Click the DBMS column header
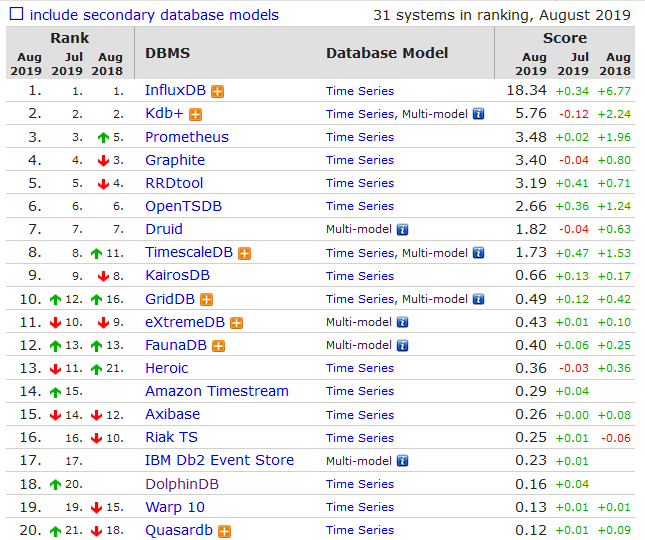 (167, 53)
